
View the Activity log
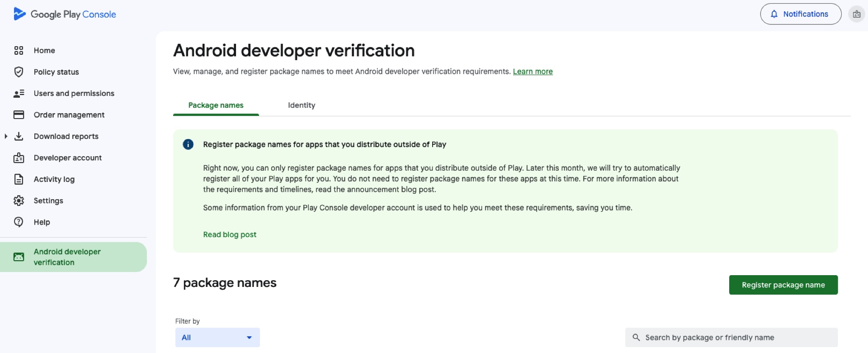[x=54, y=179]
